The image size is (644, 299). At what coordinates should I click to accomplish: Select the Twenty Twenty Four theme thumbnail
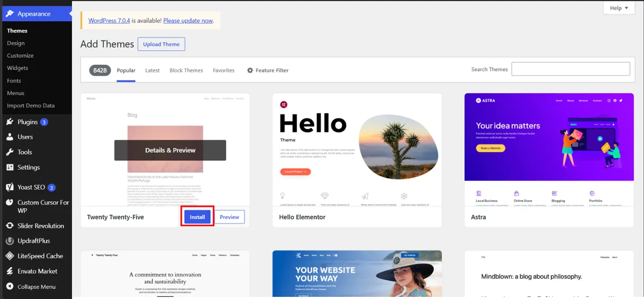[x=165, y=274]
